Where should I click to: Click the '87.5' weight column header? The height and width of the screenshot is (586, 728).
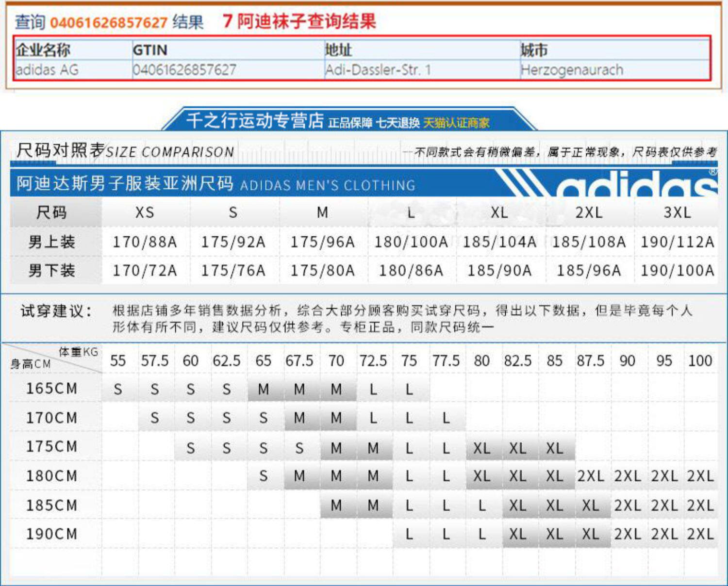point(591,361)
